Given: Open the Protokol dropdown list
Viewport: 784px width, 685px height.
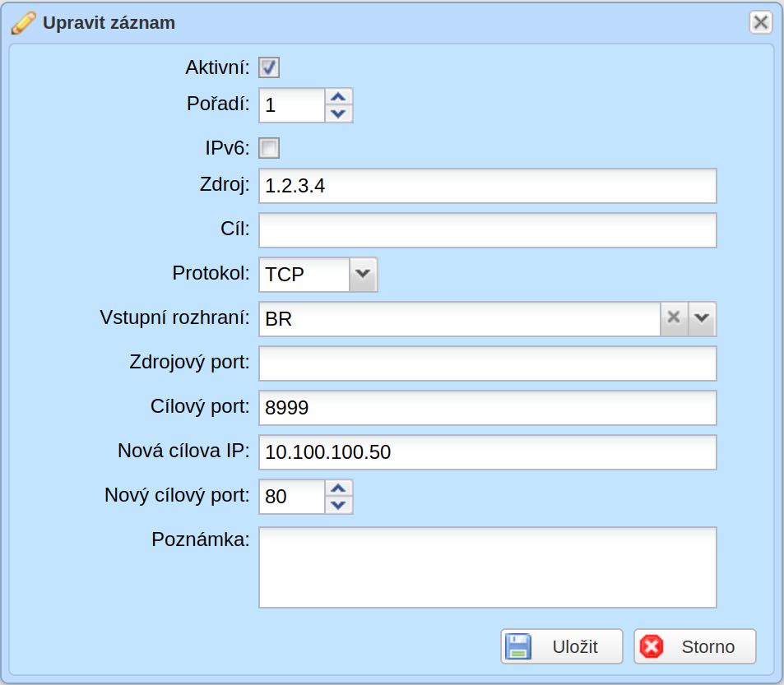Looking at the screenshot, I should (x=363, y=275).
